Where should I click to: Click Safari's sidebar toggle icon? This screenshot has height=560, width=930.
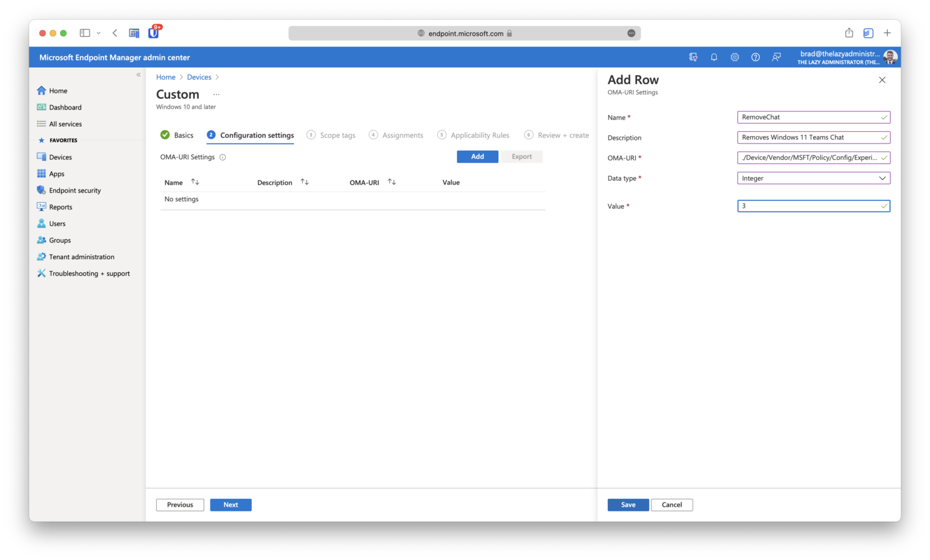click(x=85, y=33)
